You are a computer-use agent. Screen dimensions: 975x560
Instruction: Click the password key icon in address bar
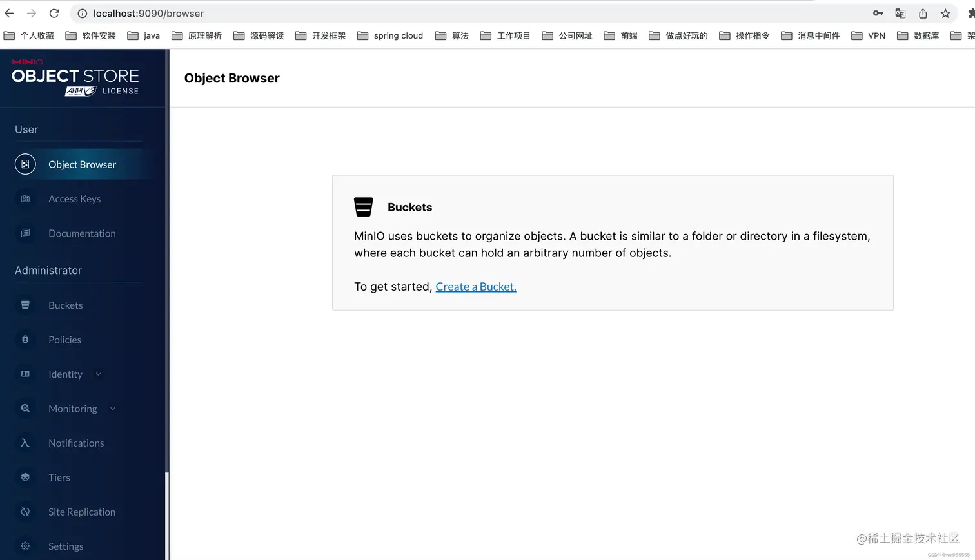878,14
